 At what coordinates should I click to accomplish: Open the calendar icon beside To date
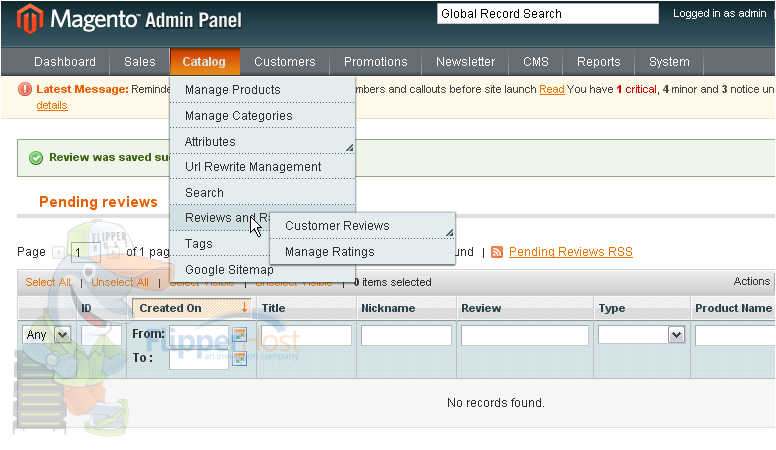[x=240, y=358]
